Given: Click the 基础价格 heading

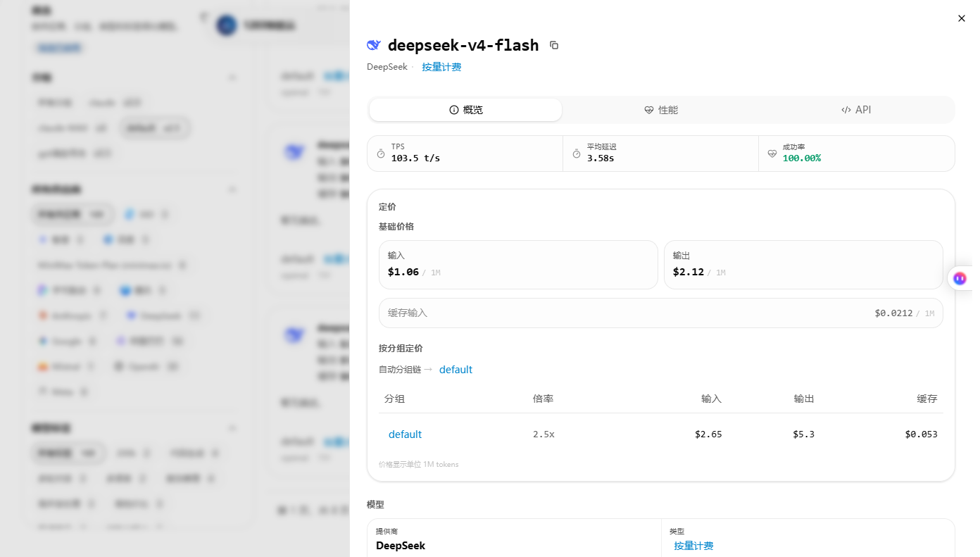Looking at the screenshot, I should coord(396,227).
